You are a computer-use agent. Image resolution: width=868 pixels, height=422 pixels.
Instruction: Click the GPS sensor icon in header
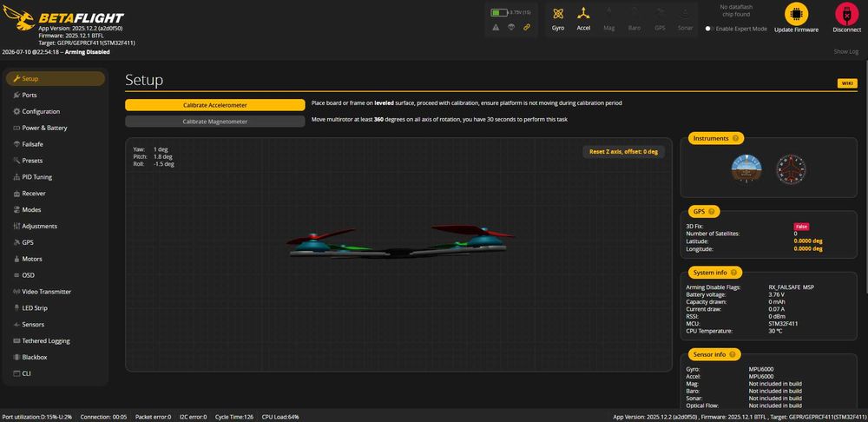[660, 12]
